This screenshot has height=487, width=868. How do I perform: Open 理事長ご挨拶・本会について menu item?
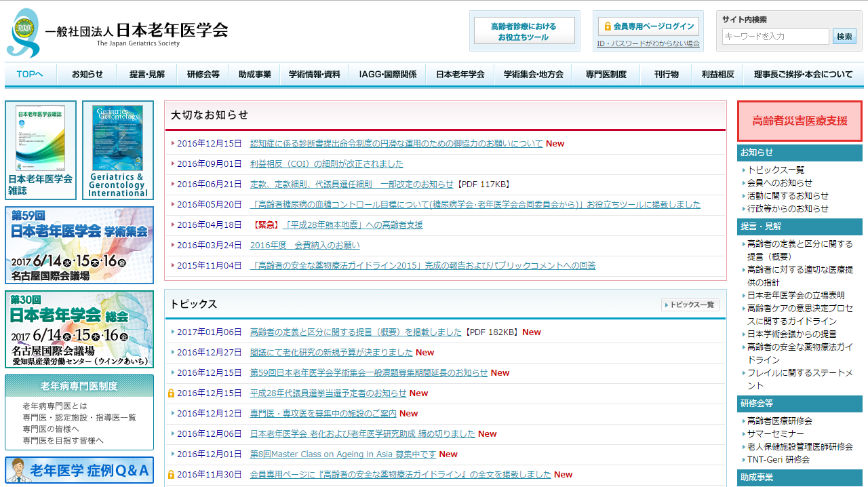(804, 75)
